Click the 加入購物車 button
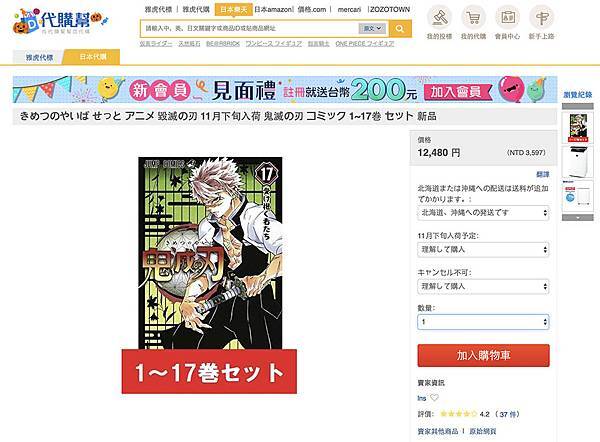 483,356
